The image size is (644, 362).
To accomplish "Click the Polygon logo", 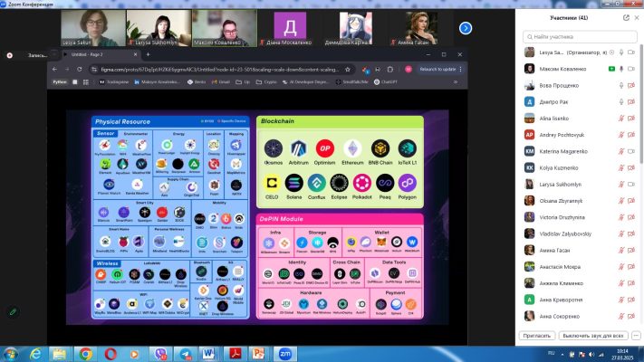I will 407,183.
